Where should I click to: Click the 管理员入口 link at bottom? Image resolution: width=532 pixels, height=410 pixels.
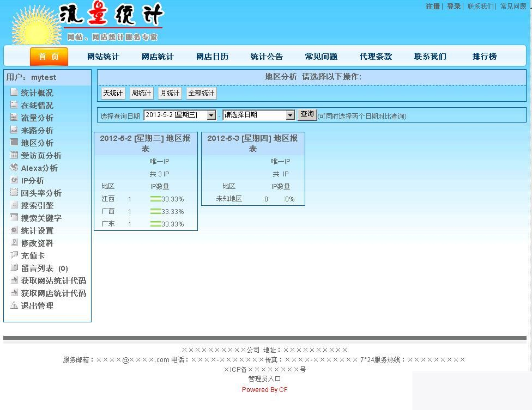pyautogui.click(x=264, y=378)
